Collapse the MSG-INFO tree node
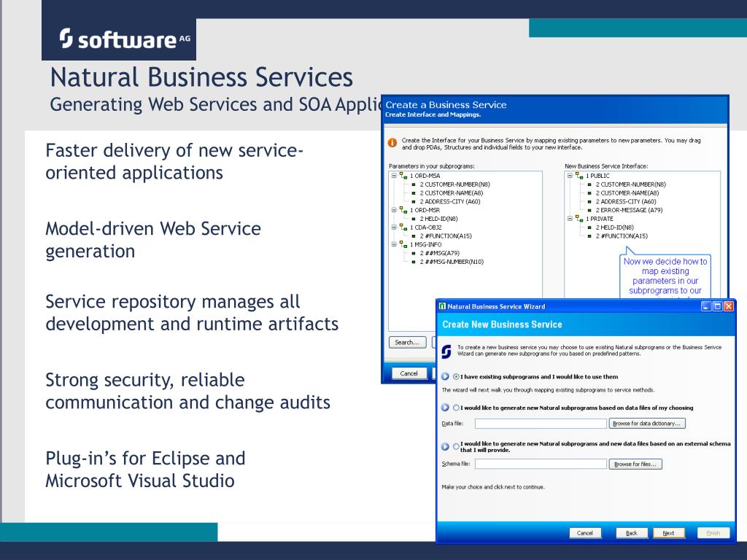 pyautogui.click(x=394, y=244)
